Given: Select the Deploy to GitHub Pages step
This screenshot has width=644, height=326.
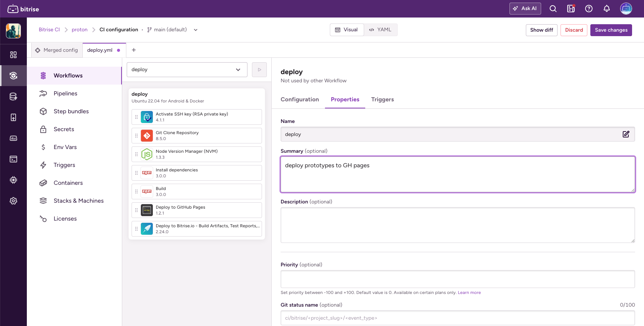Looking at the screenshot, I should pyautogui.click(x=197, y=210).
